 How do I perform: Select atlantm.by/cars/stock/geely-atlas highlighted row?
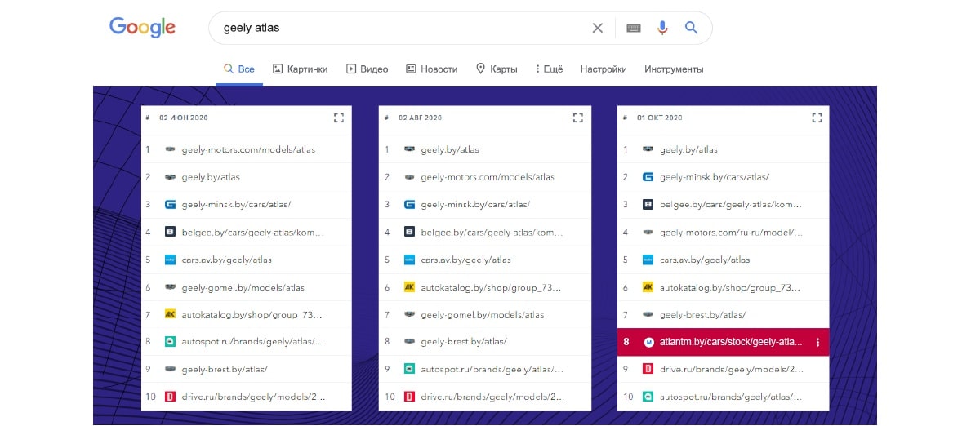tap(724, 342)
